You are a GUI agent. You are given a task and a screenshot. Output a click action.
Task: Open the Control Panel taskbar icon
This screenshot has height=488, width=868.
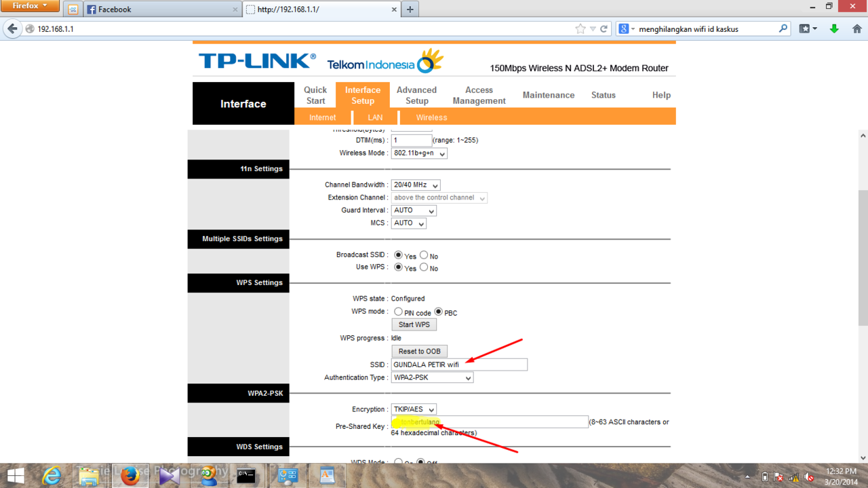coord(288,476)
